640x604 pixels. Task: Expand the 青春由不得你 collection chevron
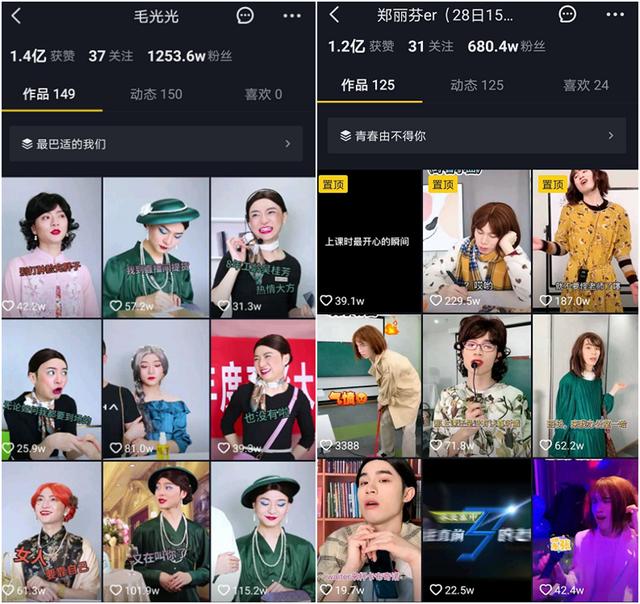[x=610, y=136]
